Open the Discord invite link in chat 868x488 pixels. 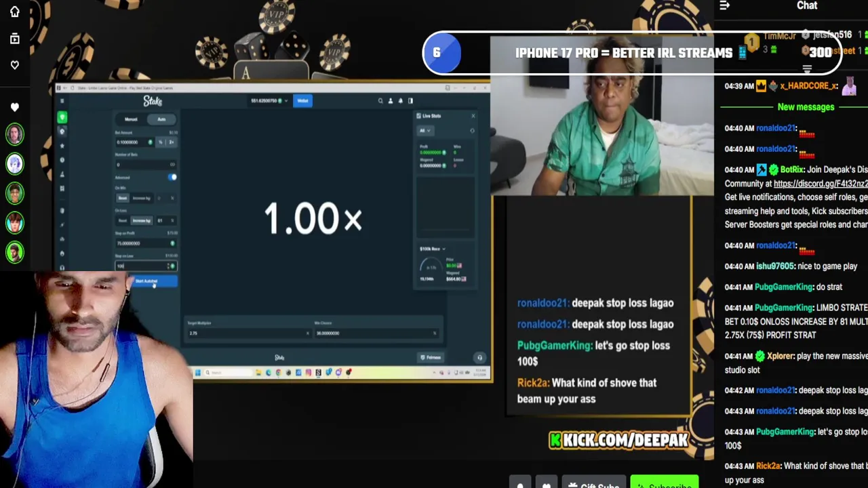coord(821,184)
